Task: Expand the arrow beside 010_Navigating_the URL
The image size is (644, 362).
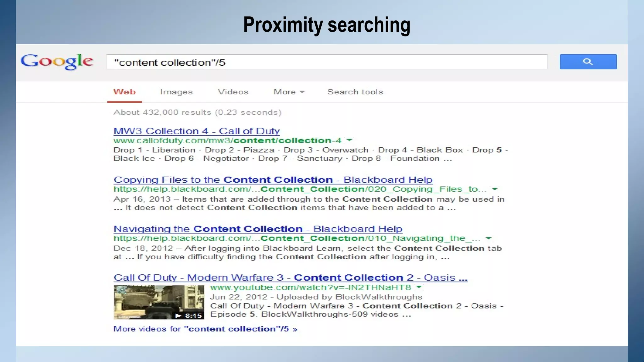Action: [488, 238]
